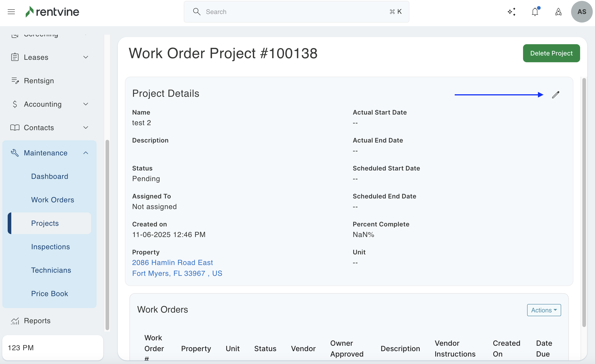Click the hamburger menu icon
The height and width of the screenshot is (364, 595).
(x=11, y=12)
